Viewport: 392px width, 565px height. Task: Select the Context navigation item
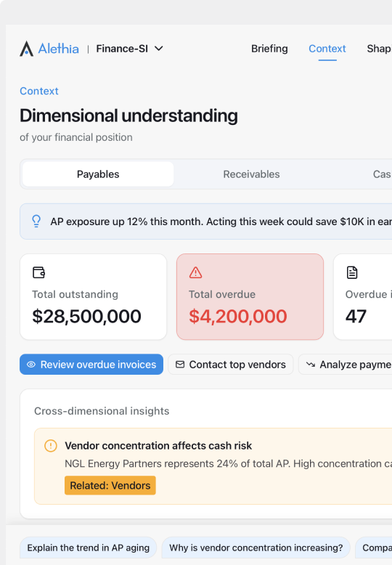pyautogui.click(x=327, y=49)
